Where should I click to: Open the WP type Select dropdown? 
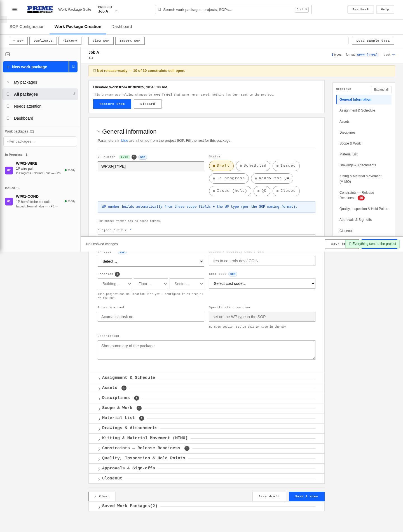click(151, 261)
